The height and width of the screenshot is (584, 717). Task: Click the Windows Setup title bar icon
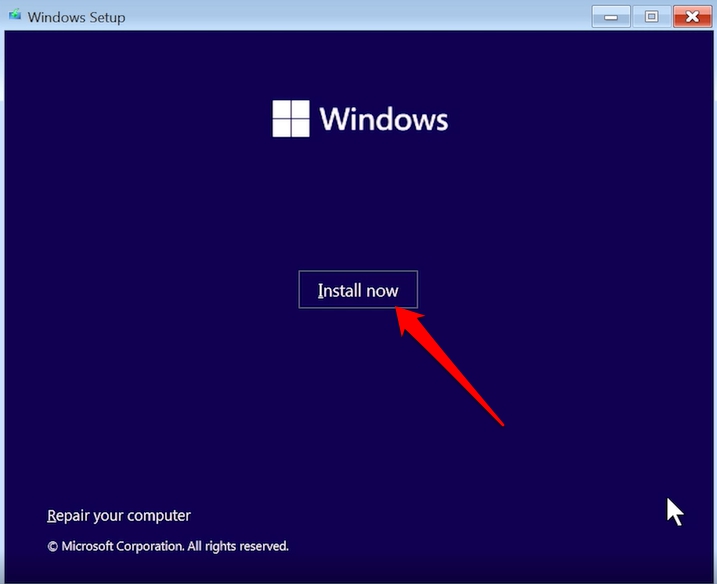tap(15, 15)
